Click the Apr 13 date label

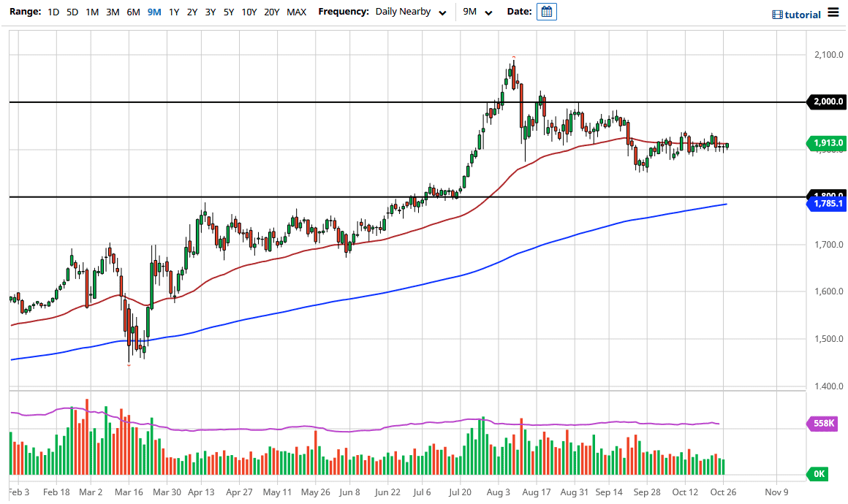click(x=201, y=492)
